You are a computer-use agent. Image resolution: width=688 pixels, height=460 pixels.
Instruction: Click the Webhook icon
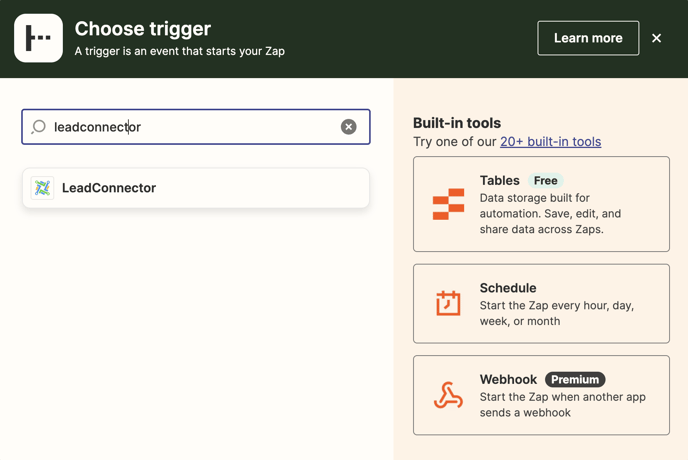coord(448,395)
